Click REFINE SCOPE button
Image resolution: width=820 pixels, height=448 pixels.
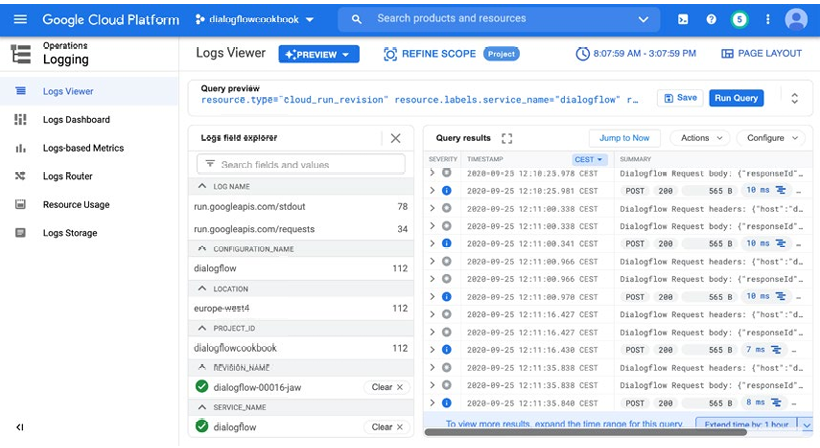(x=430, y=54)
